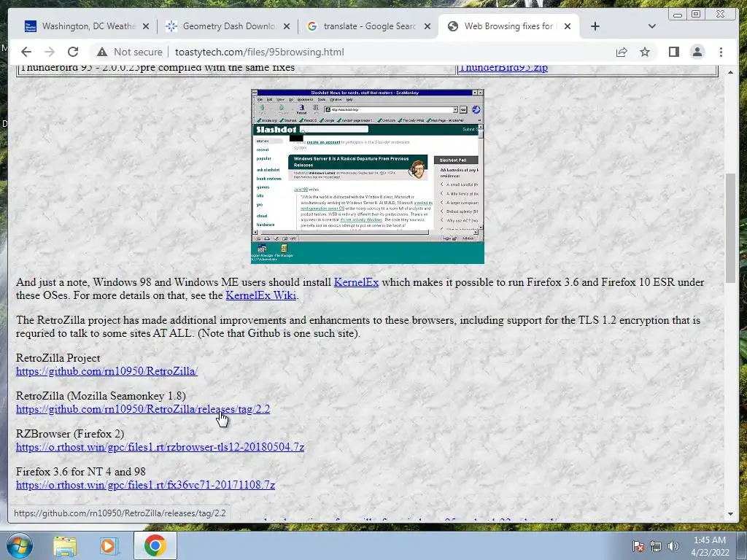The image size is (747, 560).
Task: Close the translate - Google Search tab
Action: click(x=427, y=26)
